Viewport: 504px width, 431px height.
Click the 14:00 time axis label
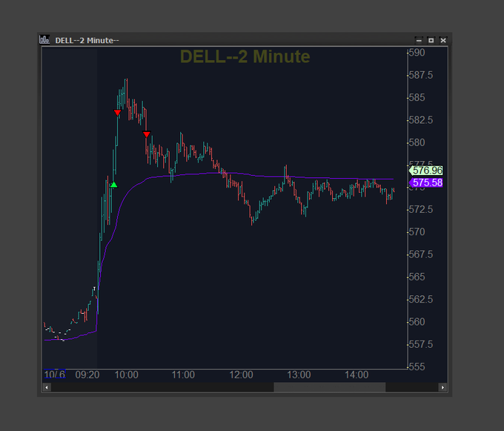(357, 375)
